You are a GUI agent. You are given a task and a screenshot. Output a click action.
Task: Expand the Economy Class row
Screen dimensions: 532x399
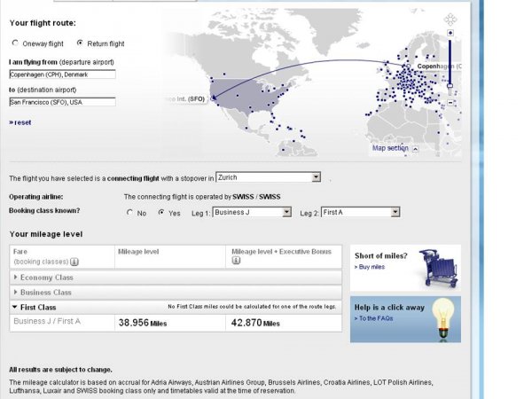176,278
